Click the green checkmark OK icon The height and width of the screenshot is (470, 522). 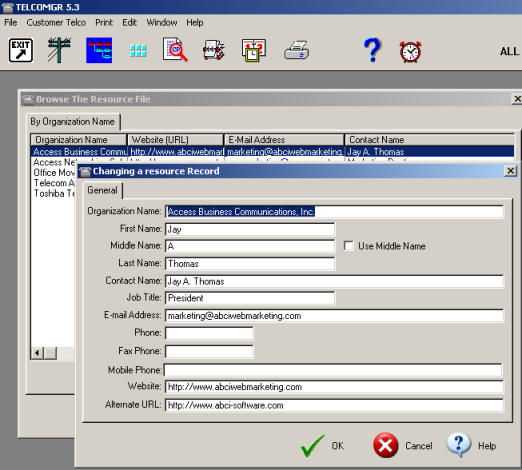click(312, 446)
